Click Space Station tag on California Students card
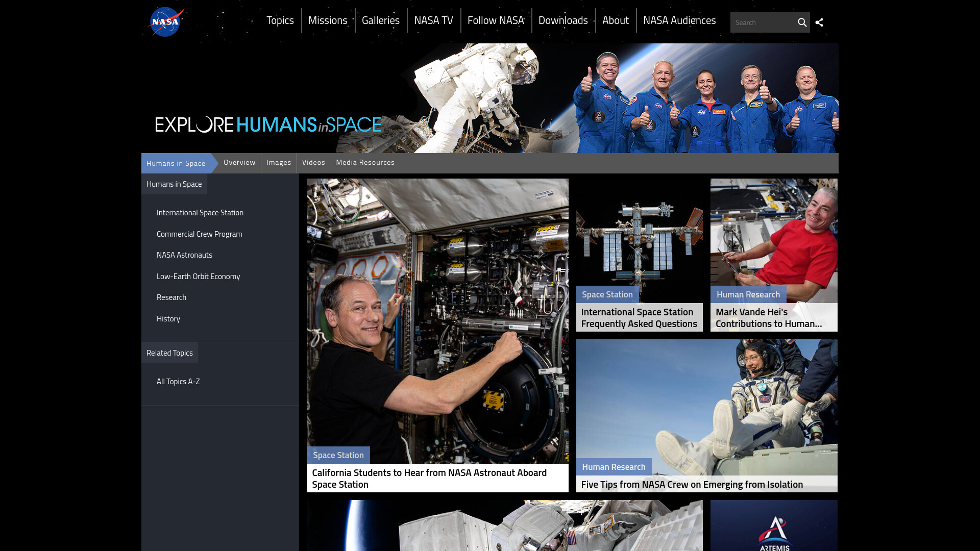 click(338, 455)
